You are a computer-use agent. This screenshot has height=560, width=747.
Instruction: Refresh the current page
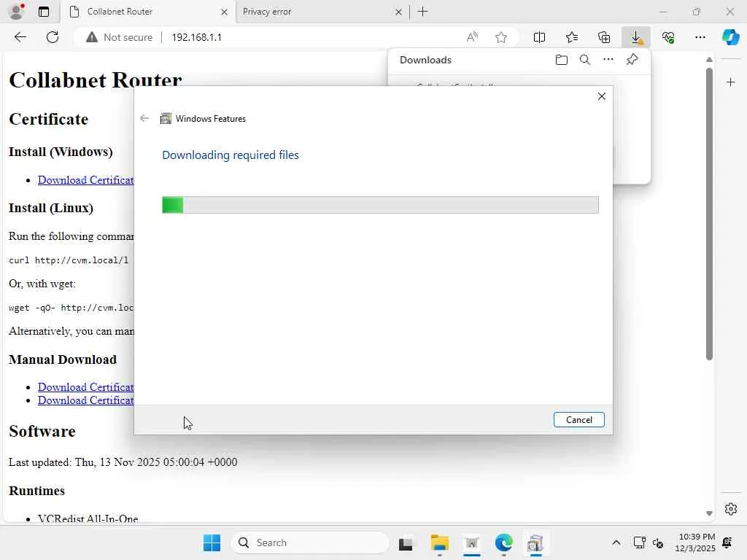point(53,37)
